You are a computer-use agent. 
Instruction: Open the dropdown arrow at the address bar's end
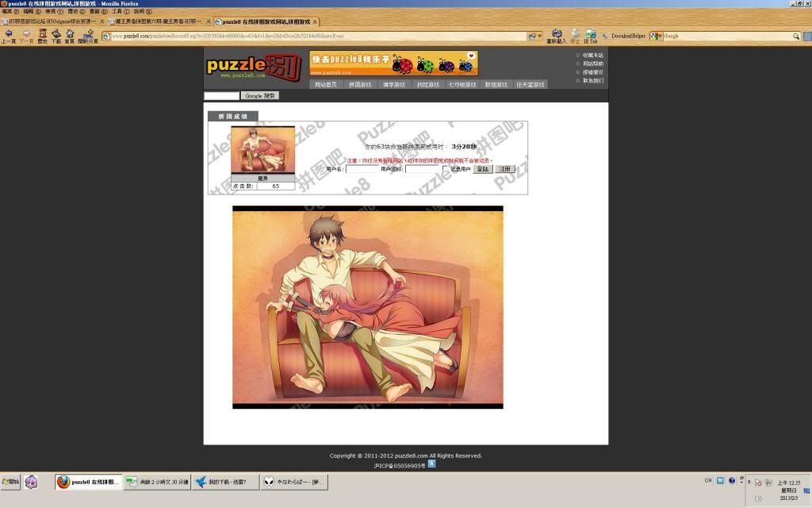point(540,36)
